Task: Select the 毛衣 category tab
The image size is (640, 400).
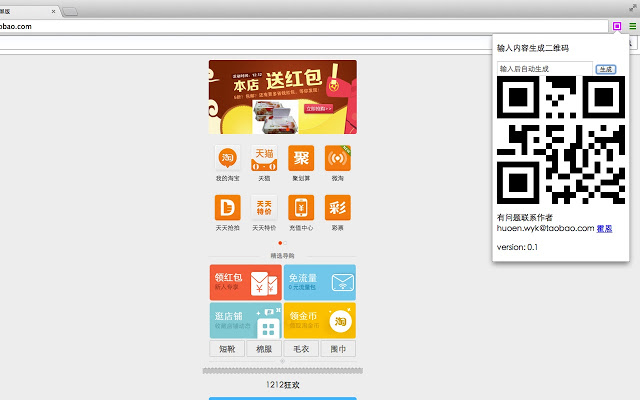Action: click(301, 349)
